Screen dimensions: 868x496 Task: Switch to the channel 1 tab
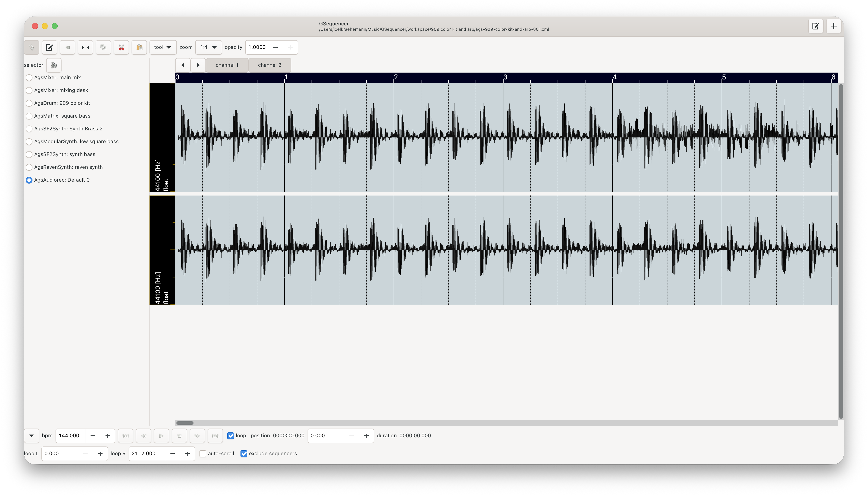tap(227, 65)
